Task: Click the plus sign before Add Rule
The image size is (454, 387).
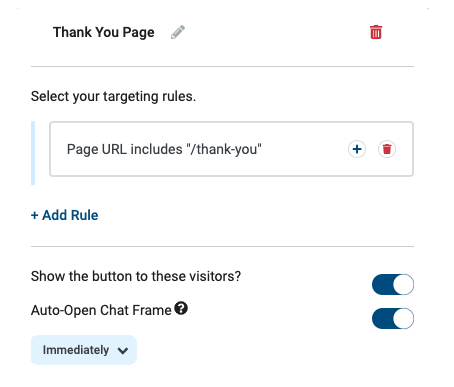Action: [34, 215]
